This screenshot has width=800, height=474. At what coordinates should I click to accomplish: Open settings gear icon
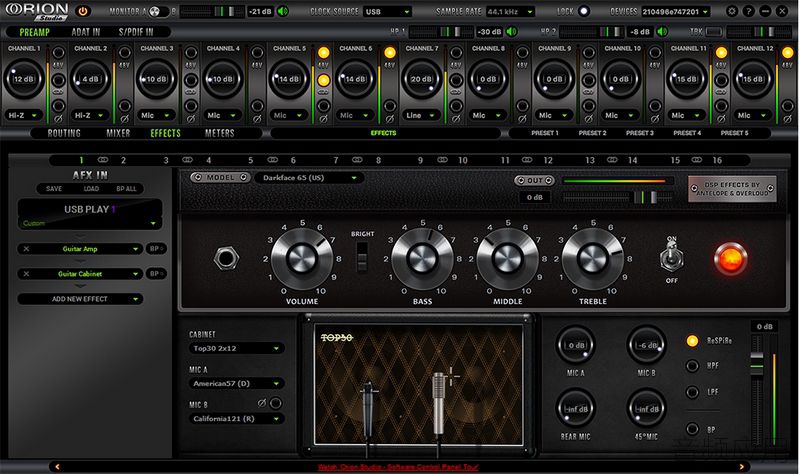(732, 11)
